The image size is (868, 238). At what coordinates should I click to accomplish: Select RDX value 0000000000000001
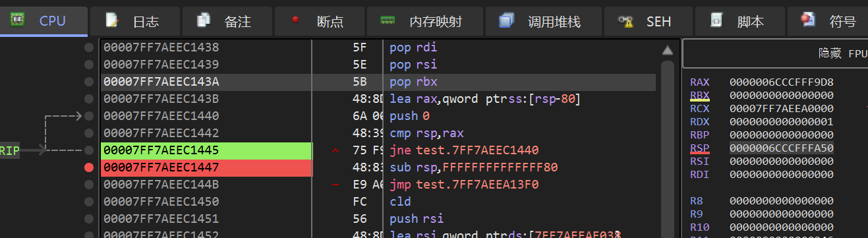782,122
